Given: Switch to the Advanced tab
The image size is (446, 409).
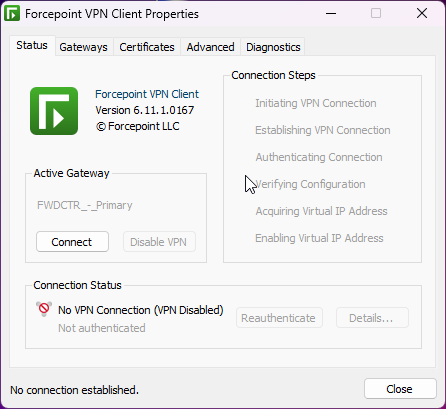Looking at the screenshot, I should [x=210, y=47].
